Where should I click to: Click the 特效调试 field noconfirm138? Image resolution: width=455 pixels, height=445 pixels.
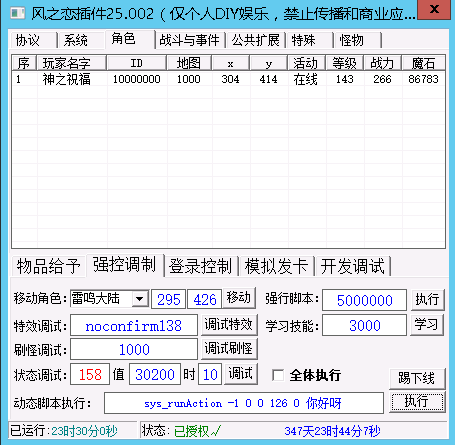tap(134, 326)
